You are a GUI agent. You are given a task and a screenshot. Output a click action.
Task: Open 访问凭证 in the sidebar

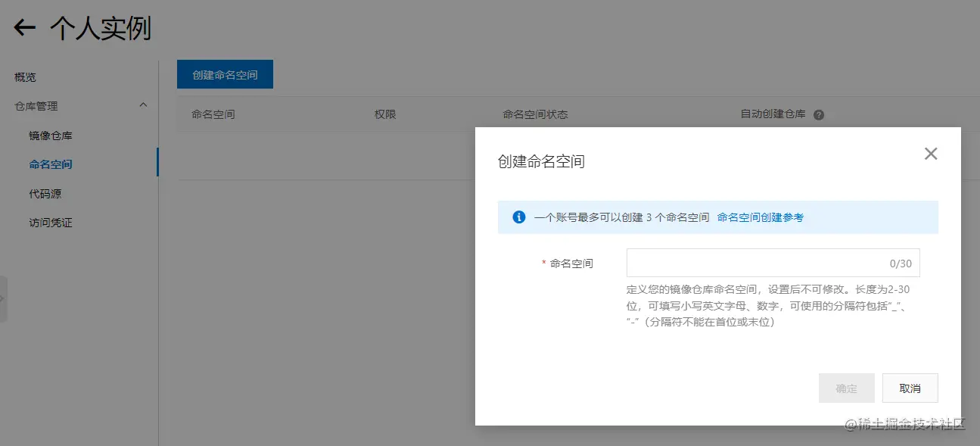tap(51, 223)
